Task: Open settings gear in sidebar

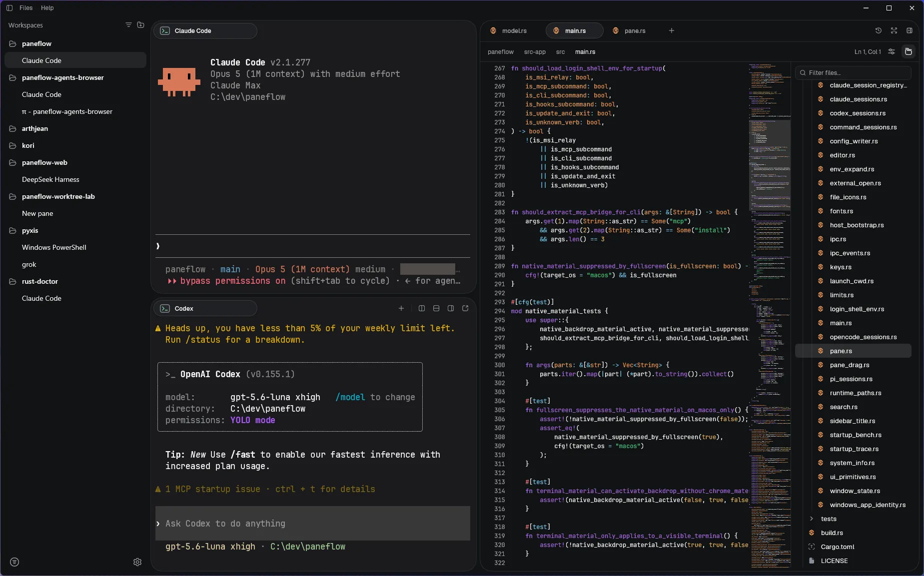Action: click(137, 562)
